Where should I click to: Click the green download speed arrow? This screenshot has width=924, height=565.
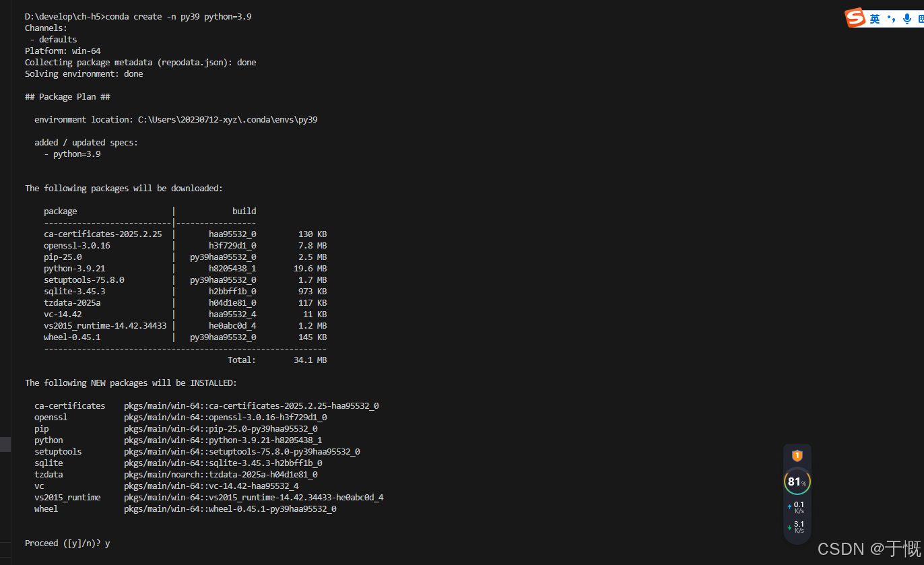(789, 527)
